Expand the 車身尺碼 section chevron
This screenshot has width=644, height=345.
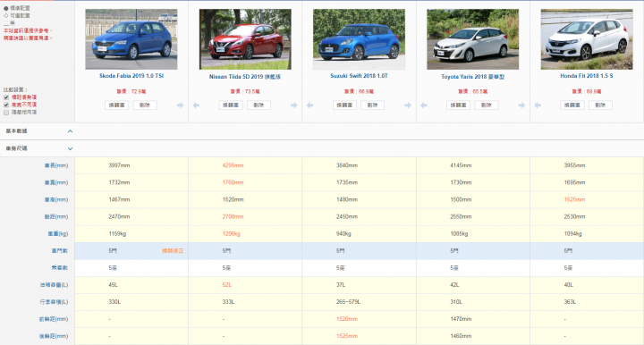[71, 148]
